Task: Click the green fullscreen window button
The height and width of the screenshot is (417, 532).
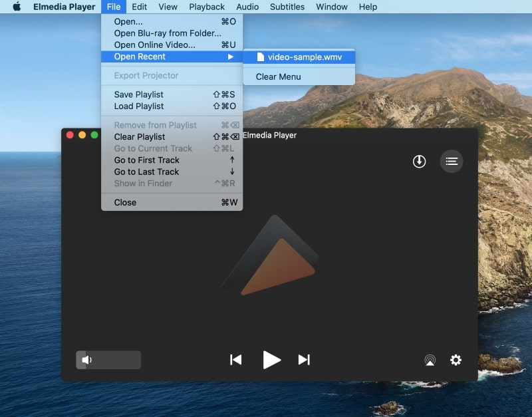Action: coord(94,135)
